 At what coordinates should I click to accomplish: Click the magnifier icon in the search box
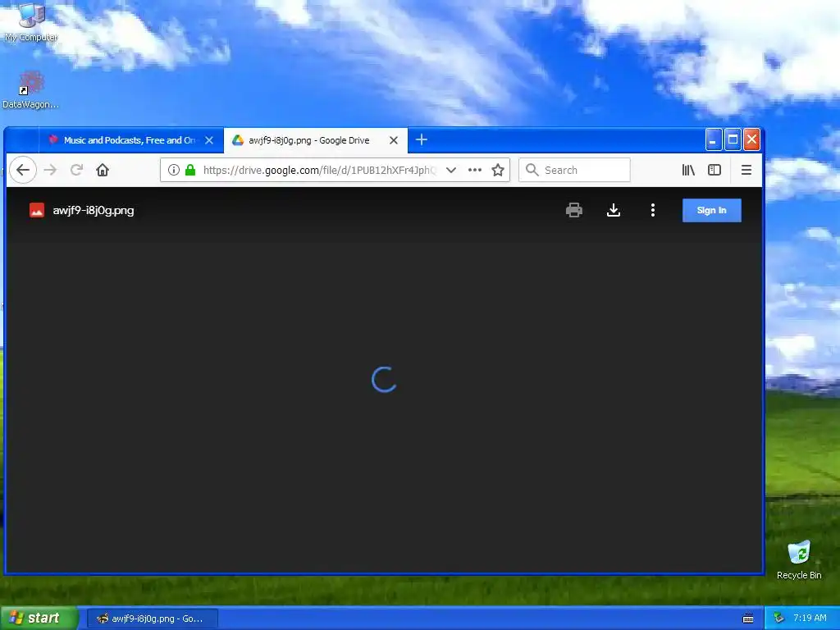click(532, 170)
